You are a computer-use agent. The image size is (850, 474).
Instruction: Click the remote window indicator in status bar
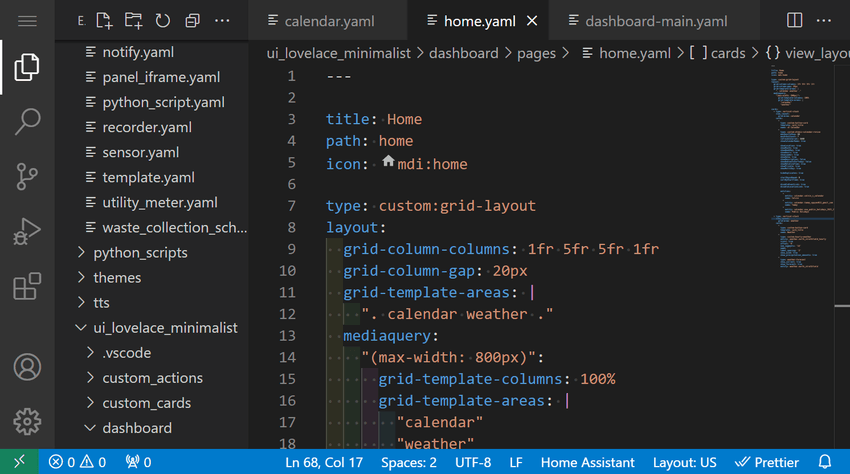(20, 462)
